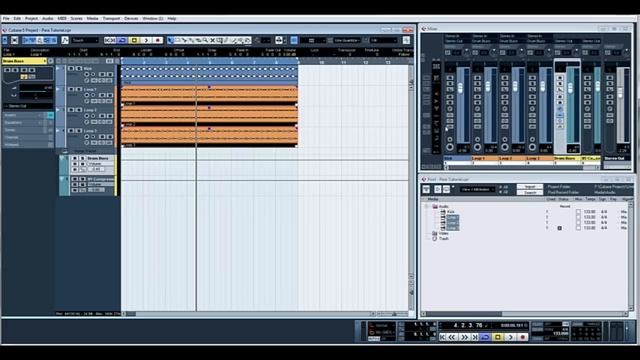Open the View / Attributes dropdown in Pool

478,189
